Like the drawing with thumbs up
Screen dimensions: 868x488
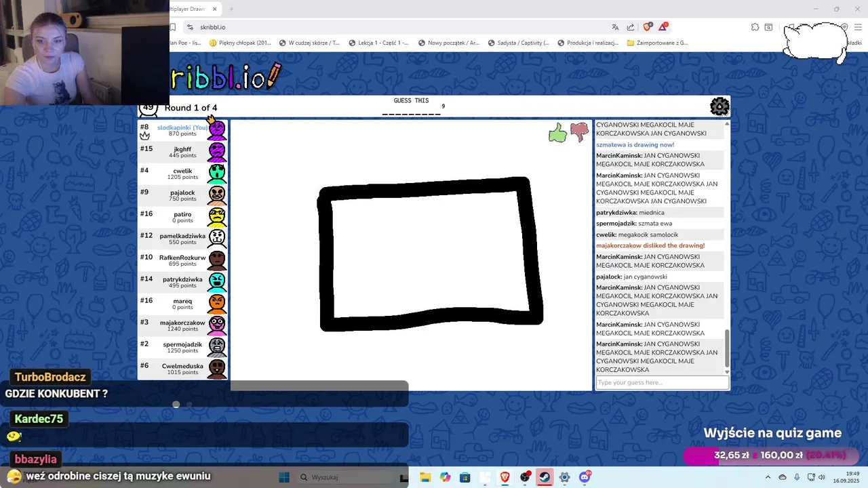[x=557, y=133]
